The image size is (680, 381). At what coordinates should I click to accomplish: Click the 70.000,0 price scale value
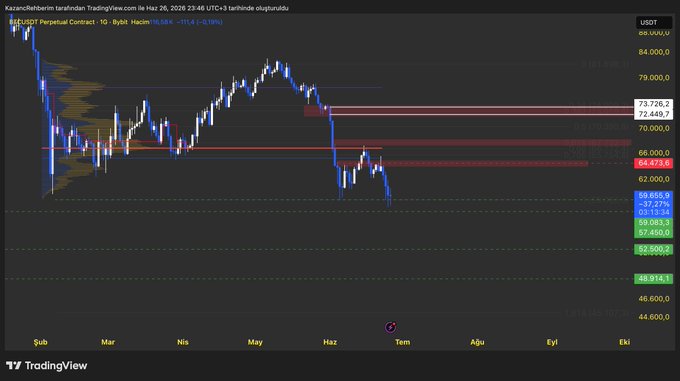click(654, 128)
